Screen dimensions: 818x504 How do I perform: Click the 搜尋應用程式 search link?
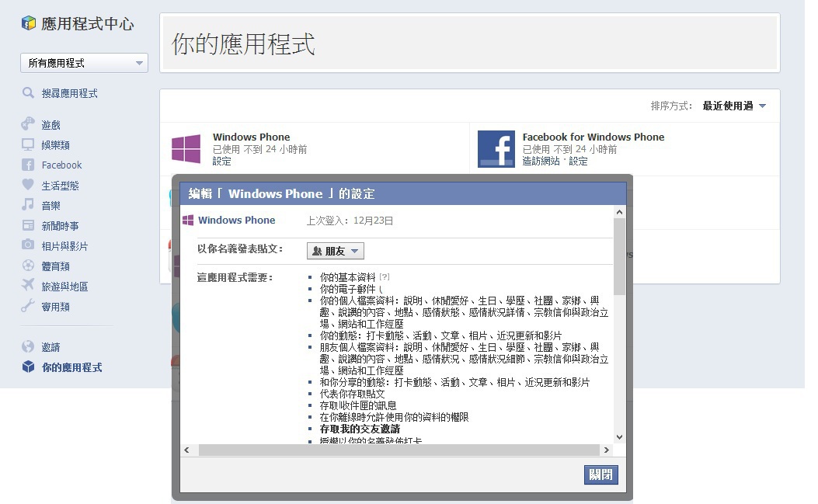(x=69, y=93)
